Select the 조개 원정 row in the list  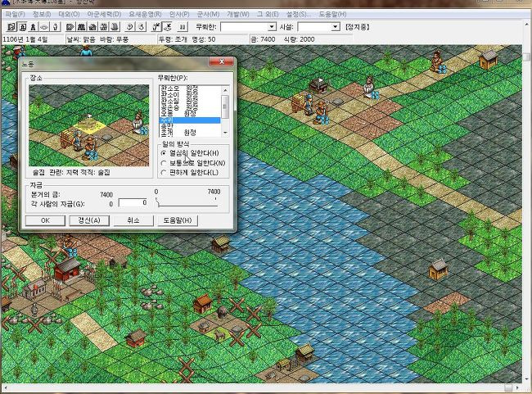tap(190, 132)
